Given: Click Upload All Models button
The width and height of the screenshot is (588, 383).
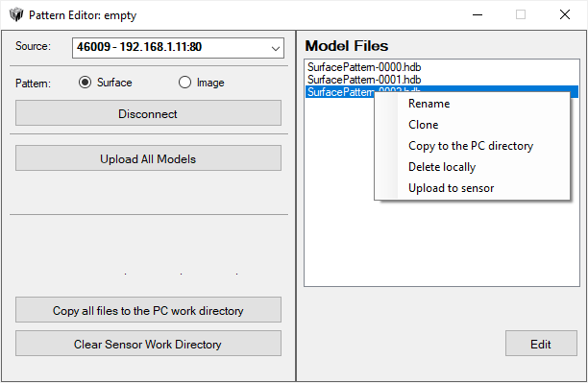Looking at the screenshot, I should tap(148, 158).
